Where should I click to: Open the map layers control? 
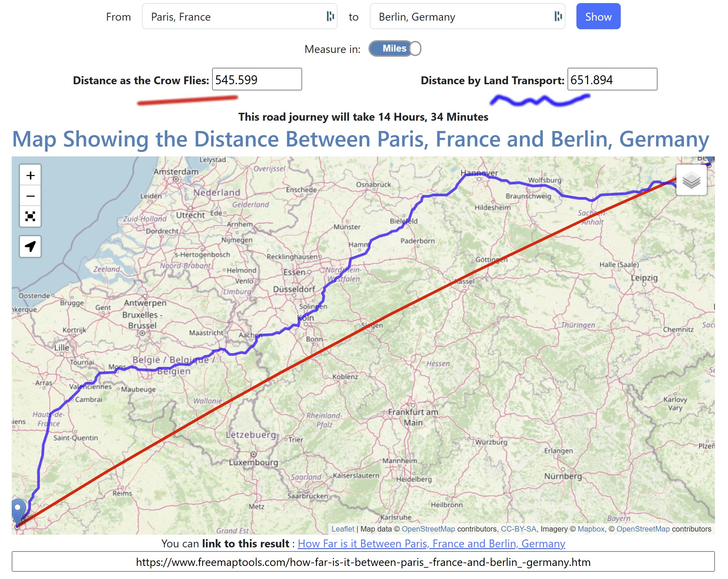point(691,180)
